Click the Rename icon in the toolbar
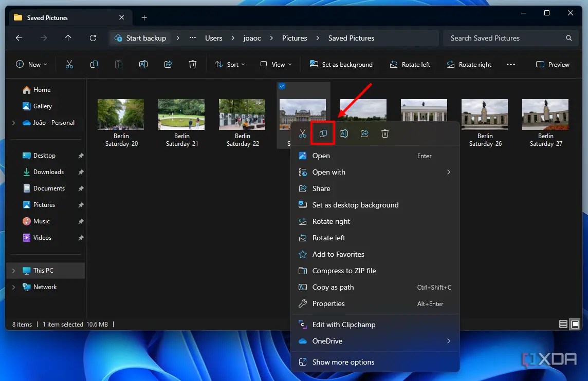This screenshot has width=588, height=381. pyautogui.click(x=143, y=64)
